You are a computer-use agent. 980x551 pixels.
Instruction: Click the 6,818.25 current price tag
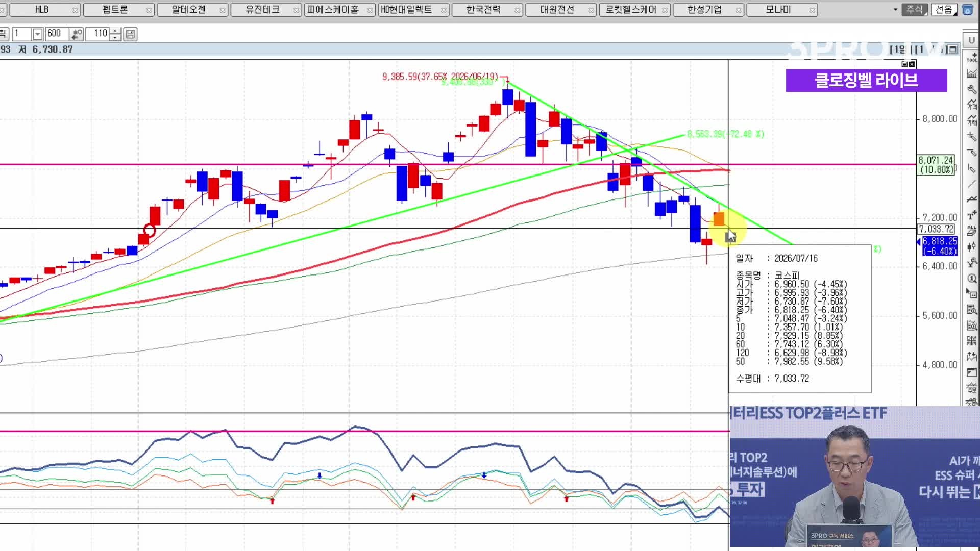click(939, 246)
